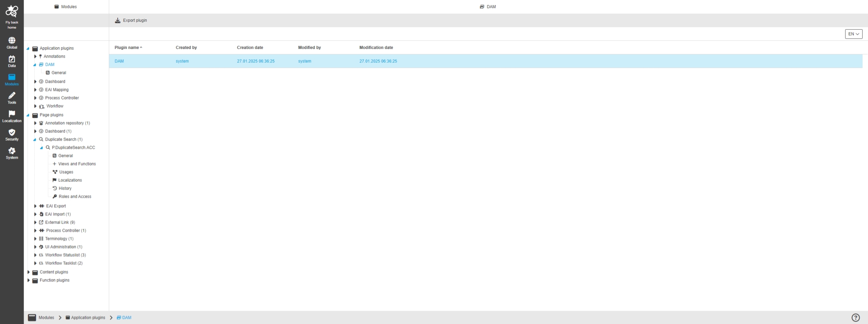Click the UI Administration icon in tree
Viewport: 868px width, 324px height.
[x=41, y=247]
